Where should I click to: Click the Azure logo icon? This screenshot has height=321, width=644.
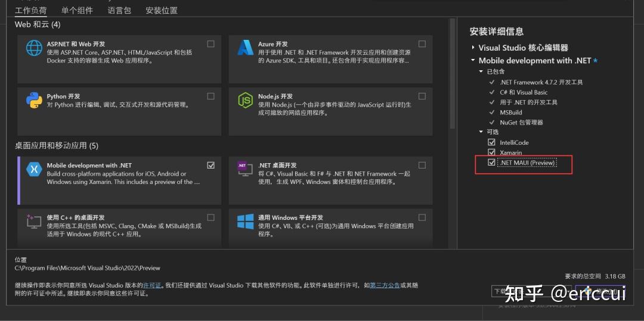click(x=245, y=48)
